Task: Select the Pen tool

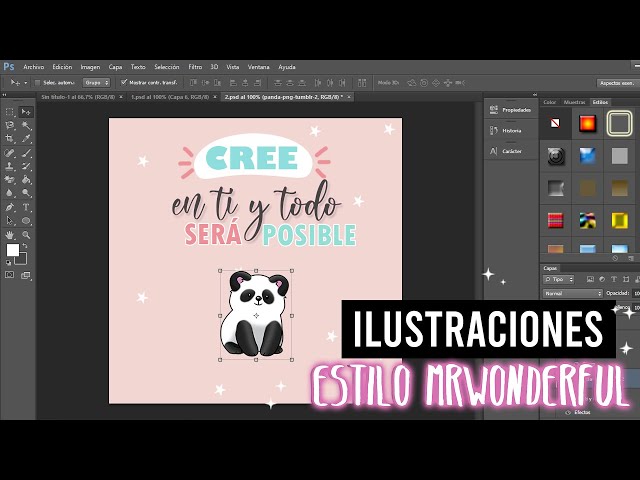Action: (10, 207)
